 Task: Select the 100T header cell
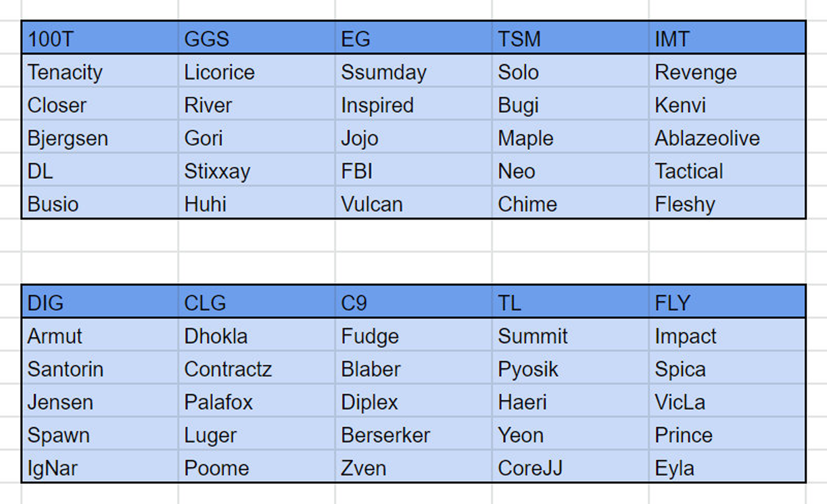pyautogui.click(x=100, y=39)
